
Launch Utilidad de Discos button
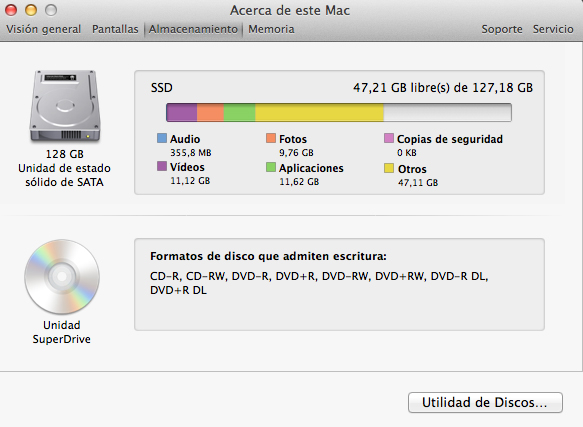pos(485,402)
